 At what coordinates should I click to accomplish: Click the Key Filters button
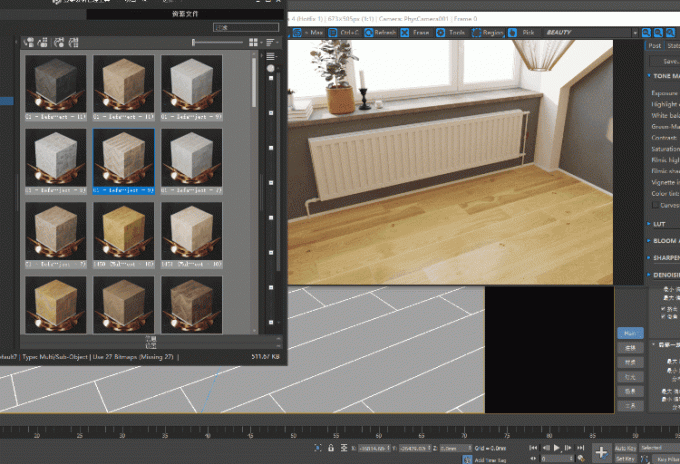(668, 459)
